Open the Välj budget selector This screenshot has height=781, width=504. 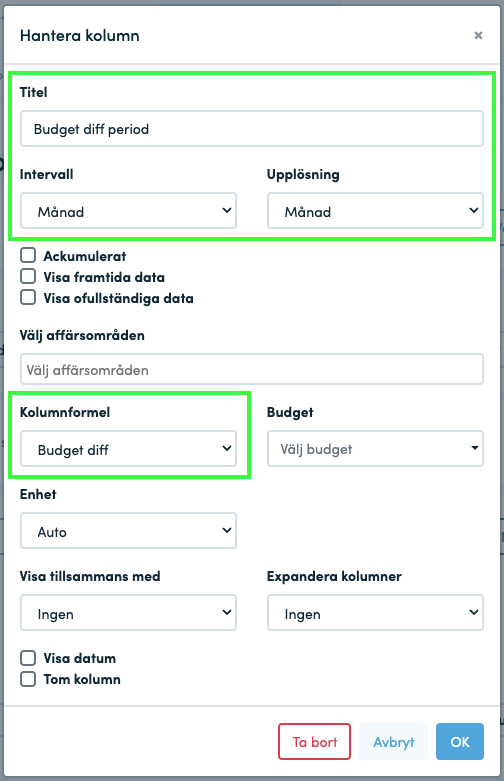click(375, 449)
